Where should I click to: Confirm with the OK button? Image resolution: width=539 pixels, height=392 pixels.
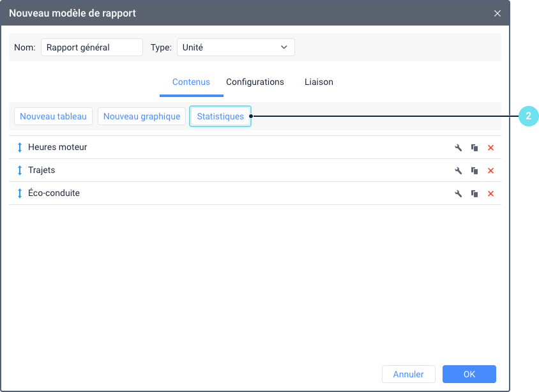469,374
